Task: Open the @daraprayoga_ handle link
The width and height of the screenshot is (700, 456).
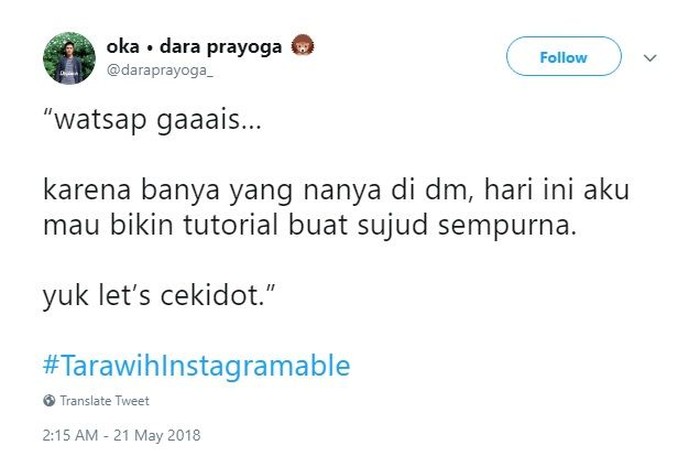Action: click(159, 71)
